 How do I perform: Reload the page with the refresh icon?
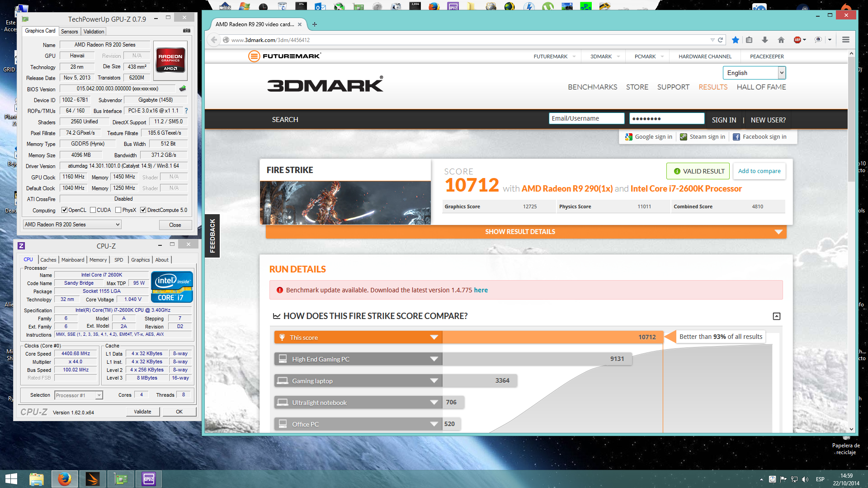coord(721,40)
